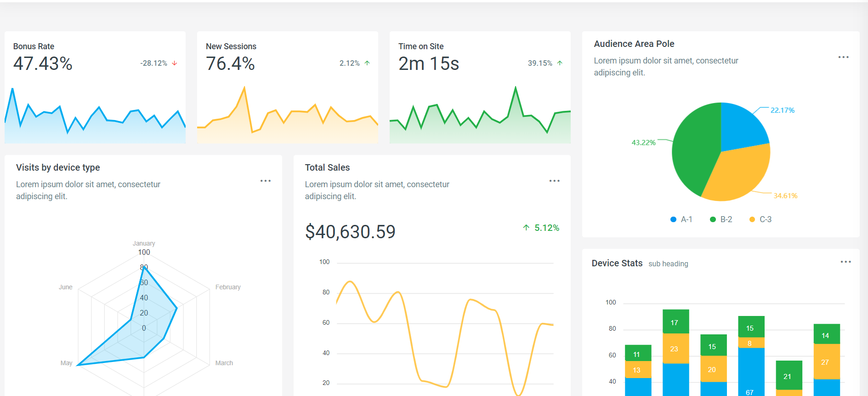Click the 43.22% pie label
Image resolution: width=868 pixels, height=396 pixels.
coord(643,143)
